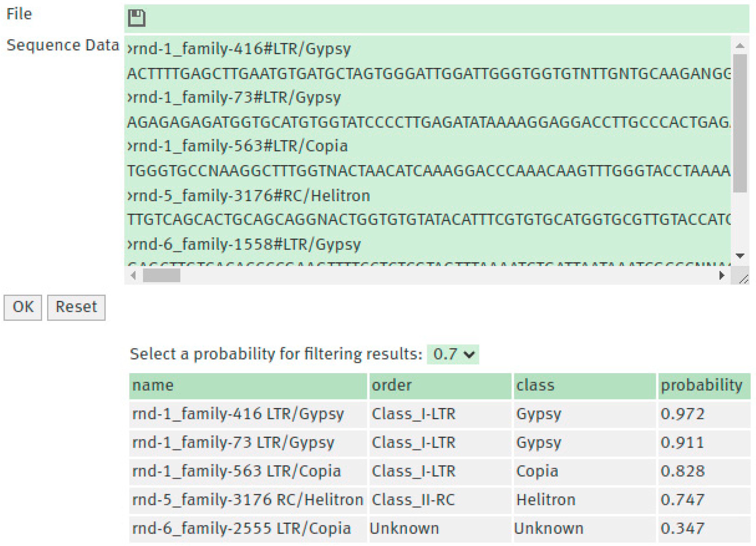Viewport: 756px width, 546px height.
Task: Click the horizontal scrollbar thumb under sequences
Action: point(162,276)
